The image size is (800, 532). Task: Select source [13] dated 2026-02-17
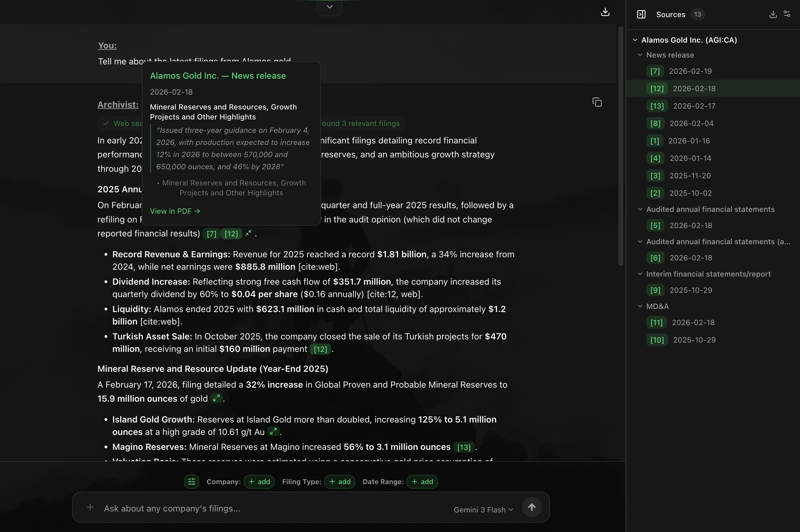pyautogui.click(x=713, y=106)
